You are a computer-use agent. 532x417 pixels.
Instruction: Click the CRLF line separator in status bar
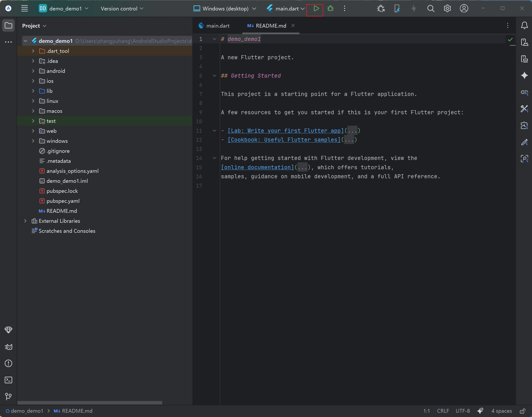click(443, 411)
